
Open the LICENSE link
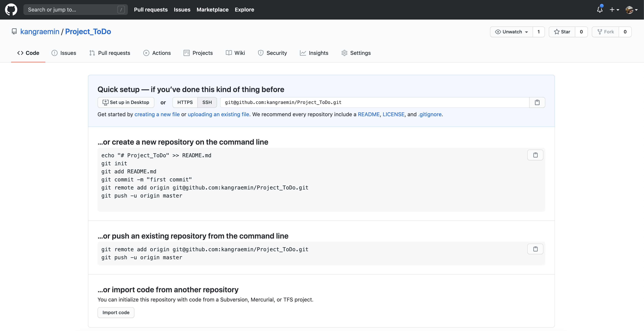[x=393, y=114]
